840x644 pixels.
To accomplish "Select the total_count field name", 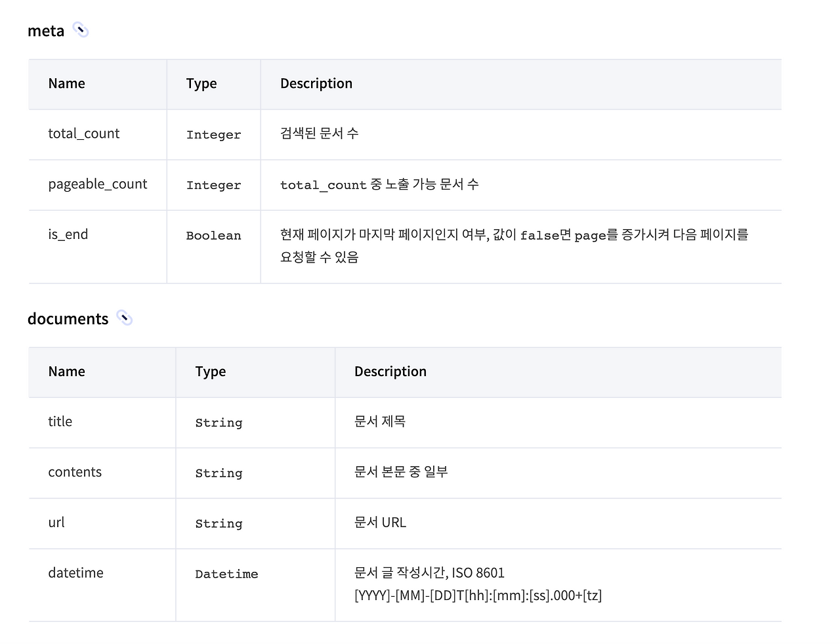I will 83,134.
